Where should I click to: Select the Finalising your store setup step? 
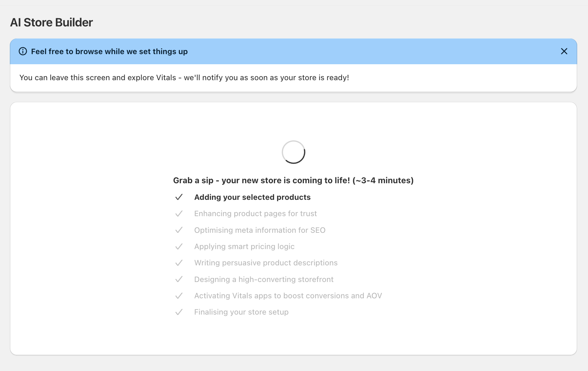point(241,312)
